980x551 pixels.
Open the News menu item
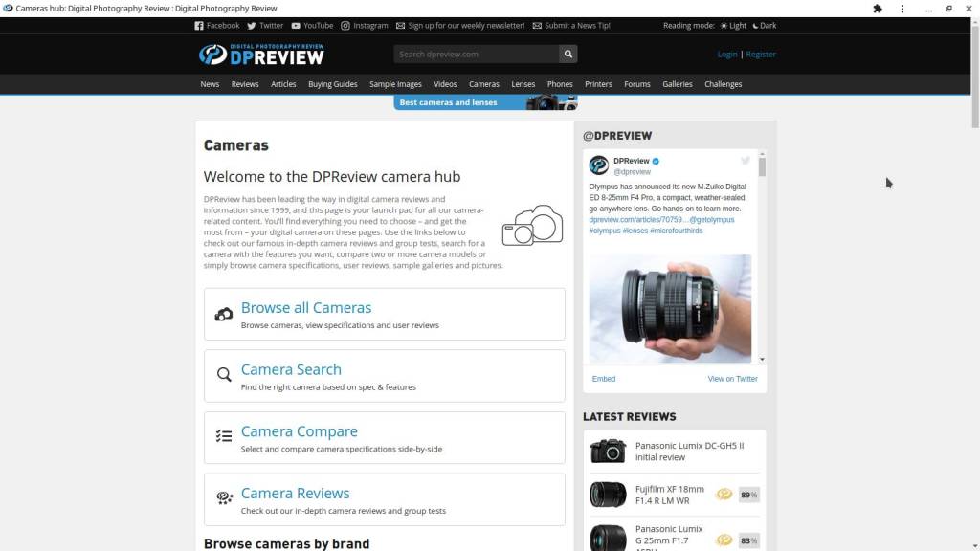pyautogui.click(x=210, y=84)
